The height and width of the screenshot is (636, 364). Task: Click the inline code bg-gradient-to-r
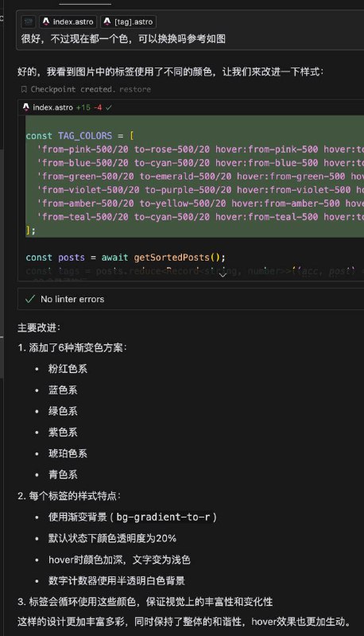(164, 517)
